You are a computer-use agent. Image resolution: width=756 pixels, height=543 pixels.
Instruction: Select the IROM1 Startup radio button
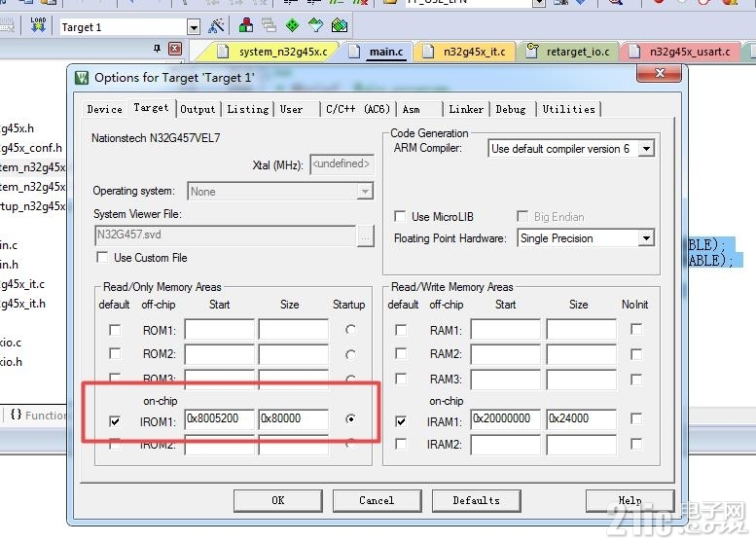coord(350,419)
